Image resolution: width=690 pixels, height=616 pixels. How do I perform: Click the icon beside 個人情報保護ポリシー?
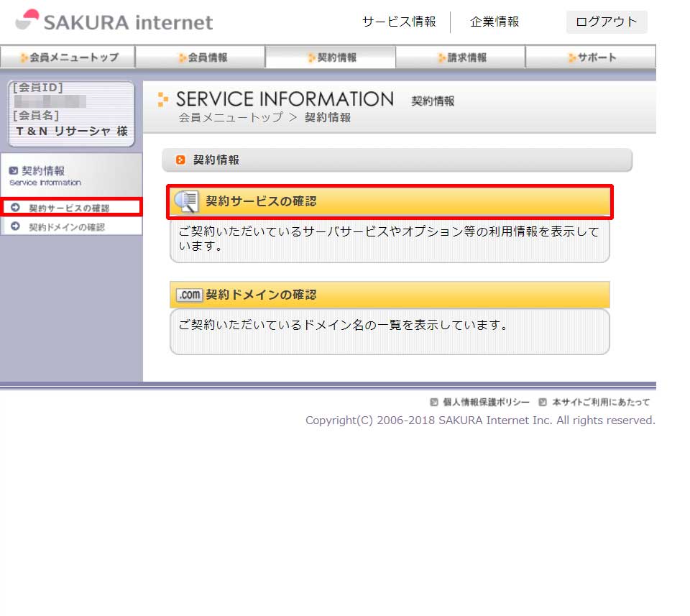point(434,402)
